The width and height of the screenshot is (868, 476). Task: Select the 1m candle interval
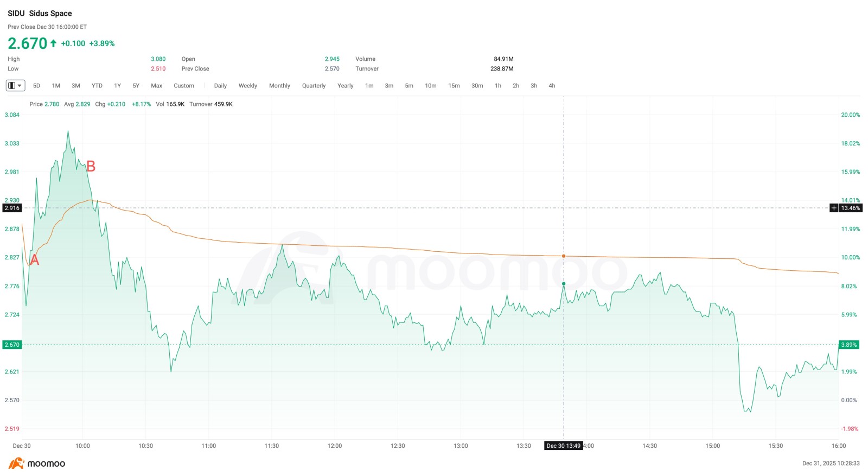pos(369,86)
